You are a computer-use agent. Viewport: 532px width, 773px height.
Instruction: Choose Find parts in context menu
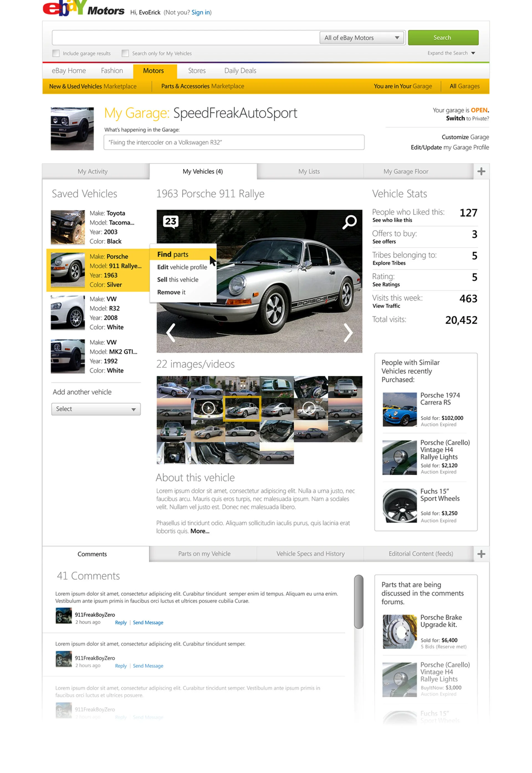[183, 255]
